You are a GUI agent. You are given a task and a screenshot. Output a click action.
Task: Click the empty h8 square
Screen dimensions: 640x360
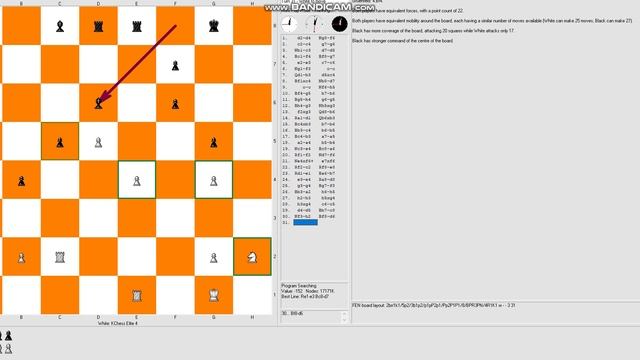point(252,26)
